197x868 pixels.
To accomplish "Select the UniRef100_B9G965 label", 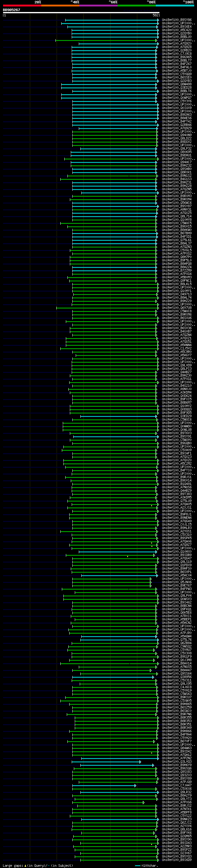I will 177,57.
